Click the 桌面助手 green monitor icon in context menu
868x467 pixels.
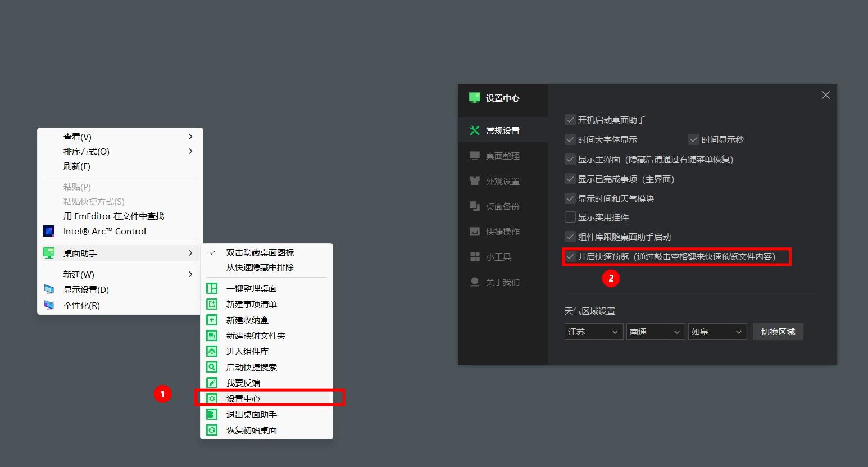click(x=49, y=253)
